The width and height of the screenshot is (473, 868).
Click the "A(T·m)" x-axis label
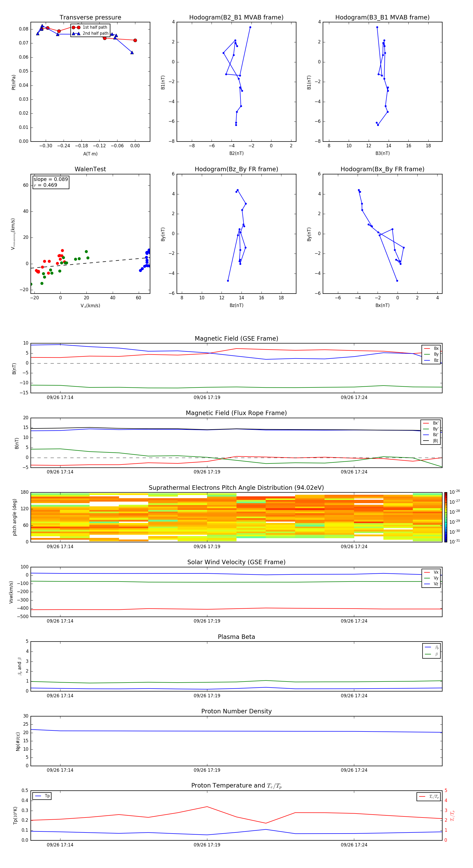(x=90, y=154)
